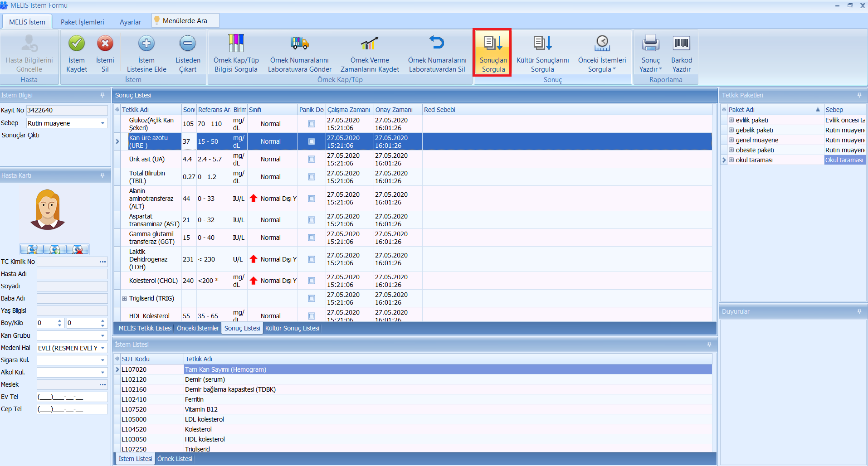The image size is (868, 466).
Task: Open Medeni Hal dropdown
Action: click(x=103, y=348)
